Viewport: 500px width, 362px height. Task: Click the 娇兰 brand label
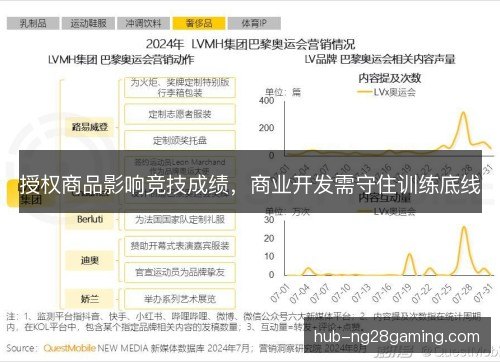[x=89, y=299]
